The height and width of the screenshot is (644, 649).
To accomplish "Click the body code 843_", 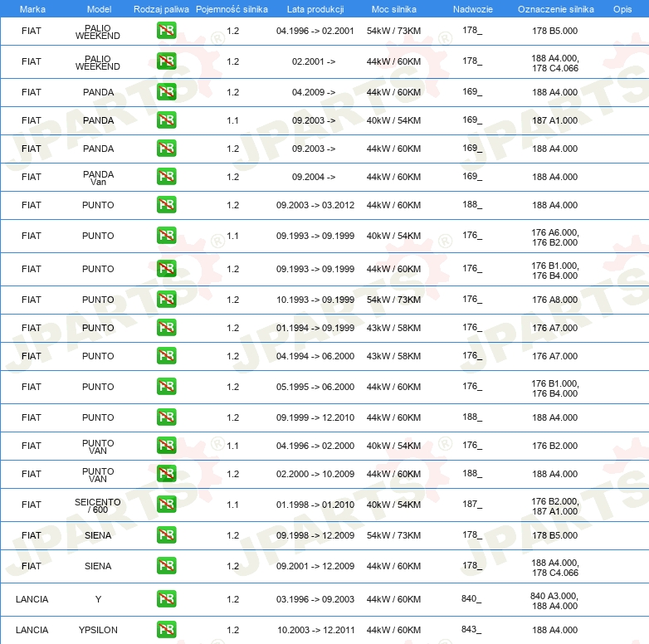I will tap(471, 629).
